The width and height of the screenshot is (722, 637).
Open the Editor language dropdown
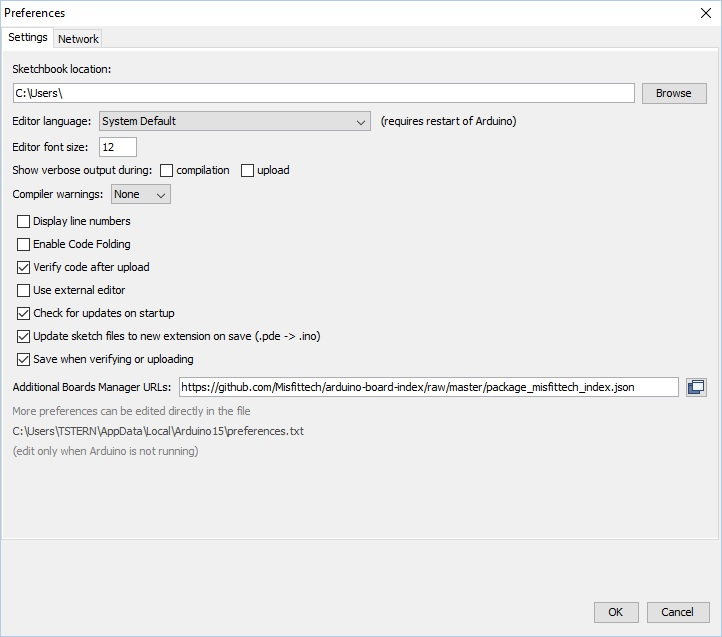(235, 121)
